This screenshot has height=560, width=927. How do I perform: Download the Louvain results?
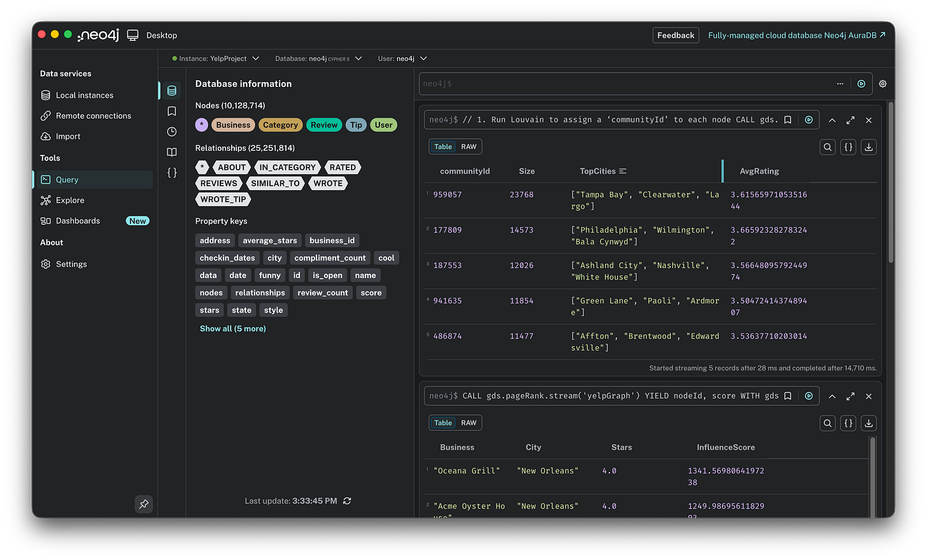point(868,147)
